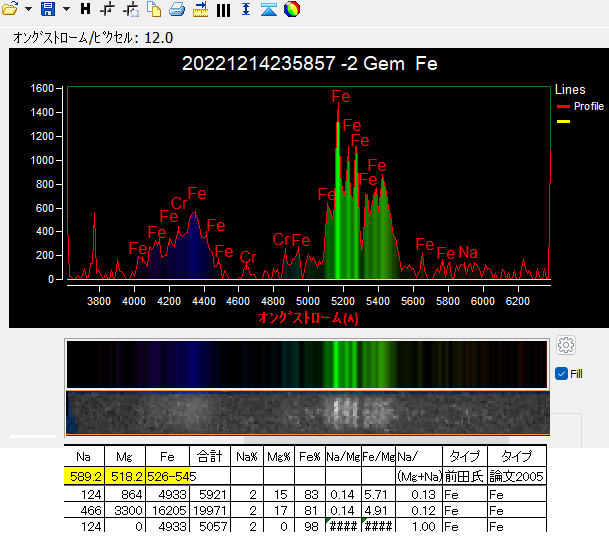Click the chart title 20221214235857 -2 Gem Fe
Viewport: 609px width, 537px height.
[x=310, y=64]
